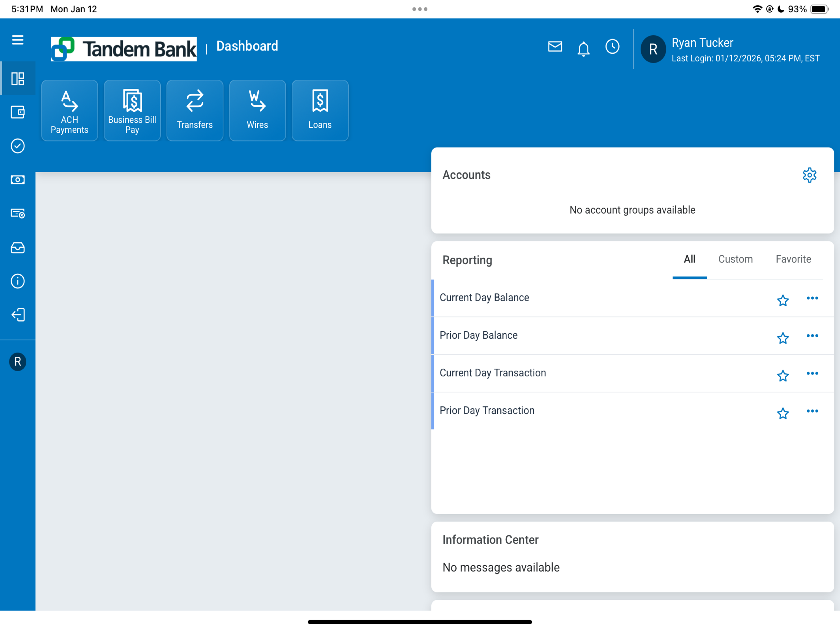The width and height of the screenshot is (840, 630).
Task: Select the Dashboard sidebar icon
Action: coord(17,79)
